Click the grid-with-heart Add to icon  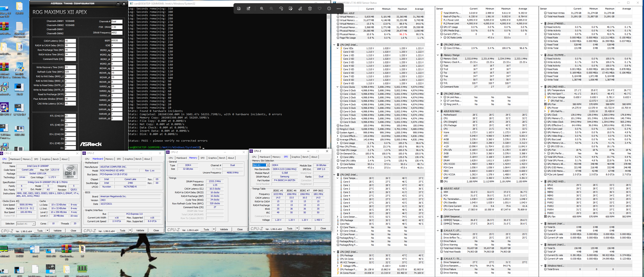point(248,9)
